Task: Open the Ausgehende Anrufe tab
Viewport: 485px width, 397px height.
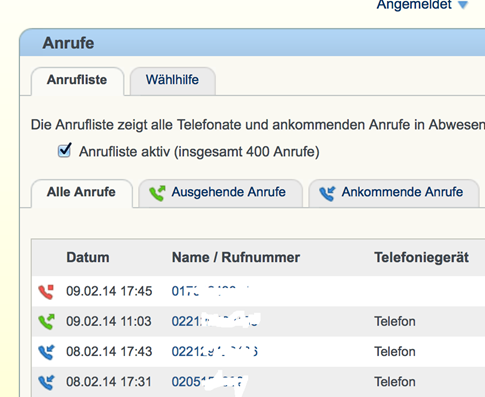Action: [220, 193]
